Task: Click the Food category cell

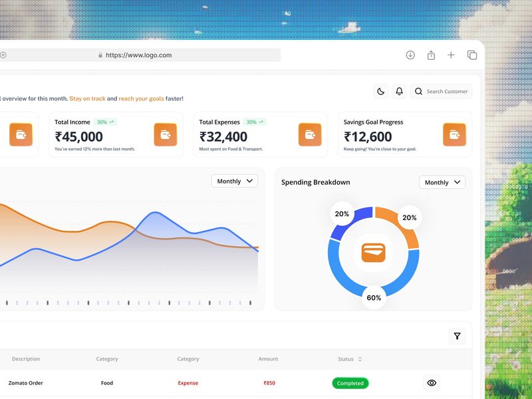Action: click(x=107, y=383)
